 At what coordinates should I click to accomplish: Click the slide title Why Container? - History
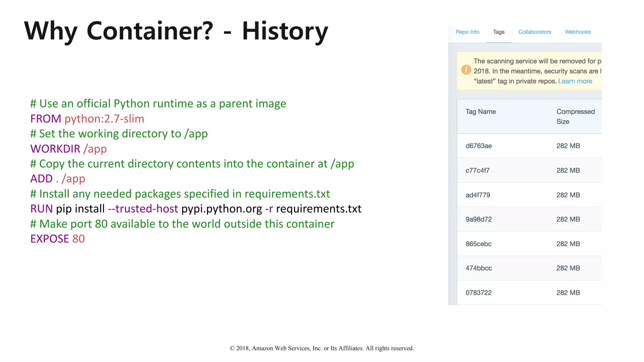point(176,31)
